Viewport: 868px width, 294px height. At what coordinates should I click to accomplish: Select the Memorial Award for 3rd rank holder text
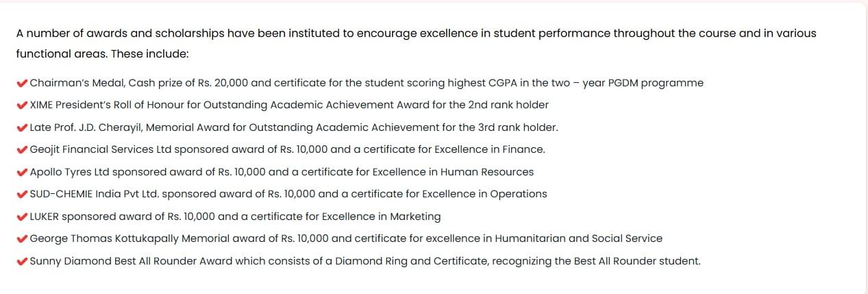click(x=294, y=127)
